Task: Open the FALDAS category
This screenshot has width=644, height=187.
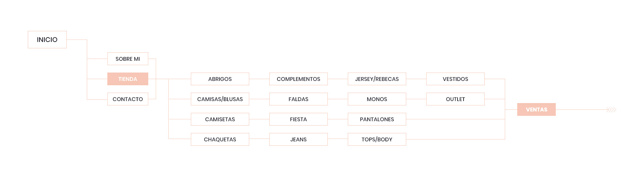Action: coord(299,99)
